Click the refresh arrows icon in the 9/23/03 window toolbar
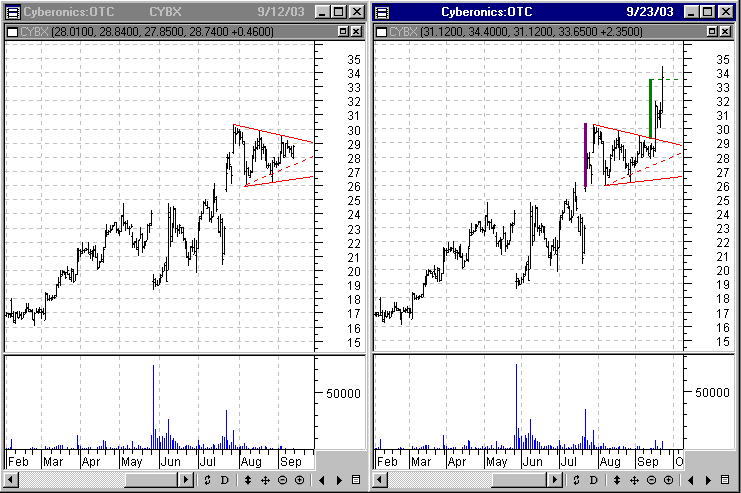Image resolution: width=741 pixels, height=493 pixels. click(577, 480)
